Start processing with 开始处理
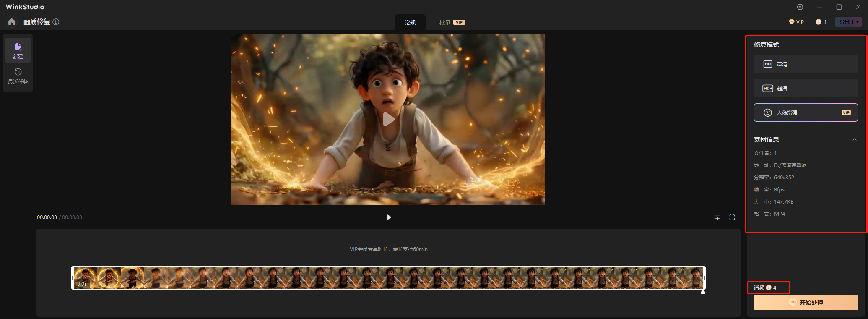This screenshot has height=319, width=868. 806,303
